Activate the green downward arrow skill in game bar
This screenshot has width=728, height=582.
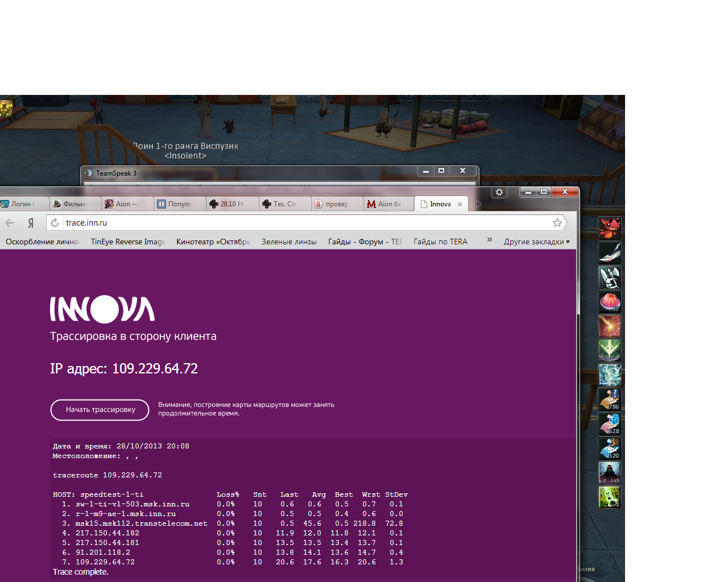610,351
